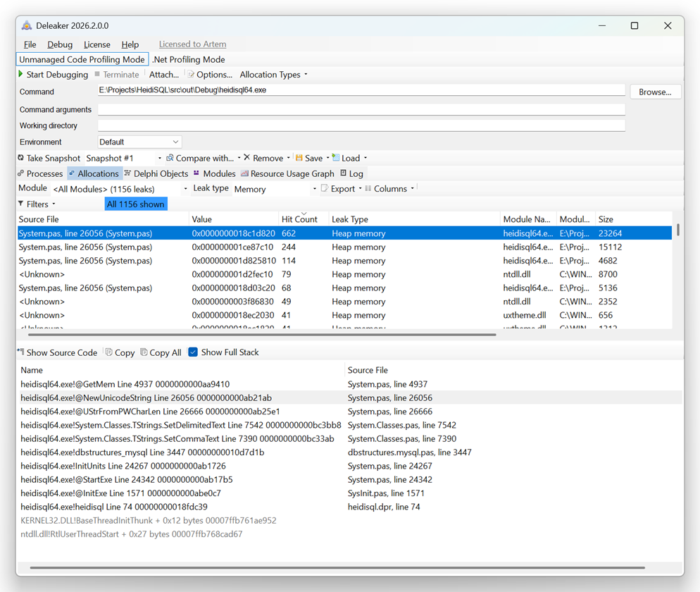
Task: Click the Delphi Objects tab icon
Action: tap(127, 173)
